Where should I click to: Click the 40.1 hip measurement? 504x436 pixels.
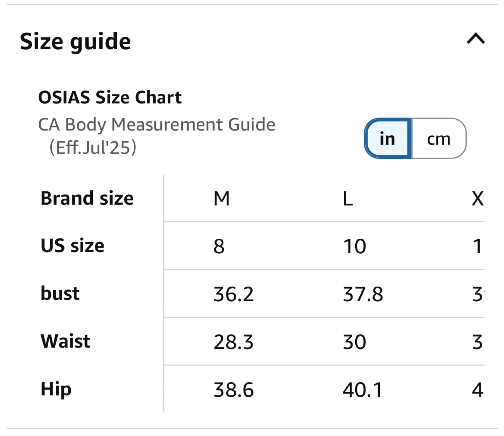click(362, 389)
